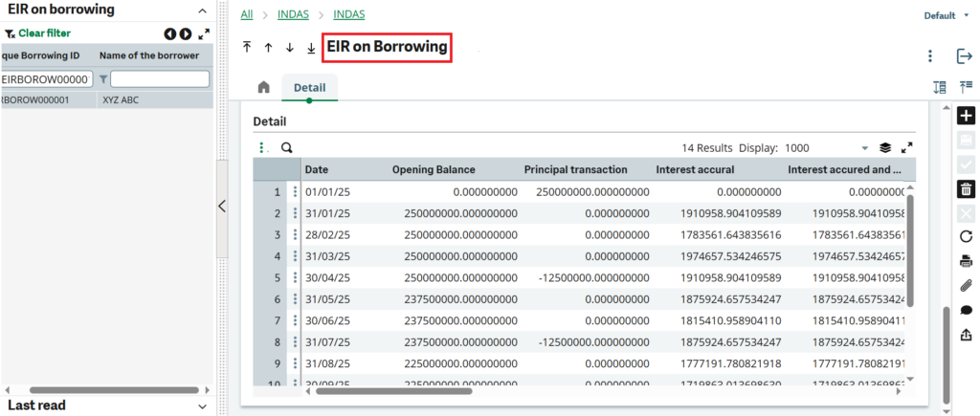Click the Clear filter link

(x=44, y=33)
